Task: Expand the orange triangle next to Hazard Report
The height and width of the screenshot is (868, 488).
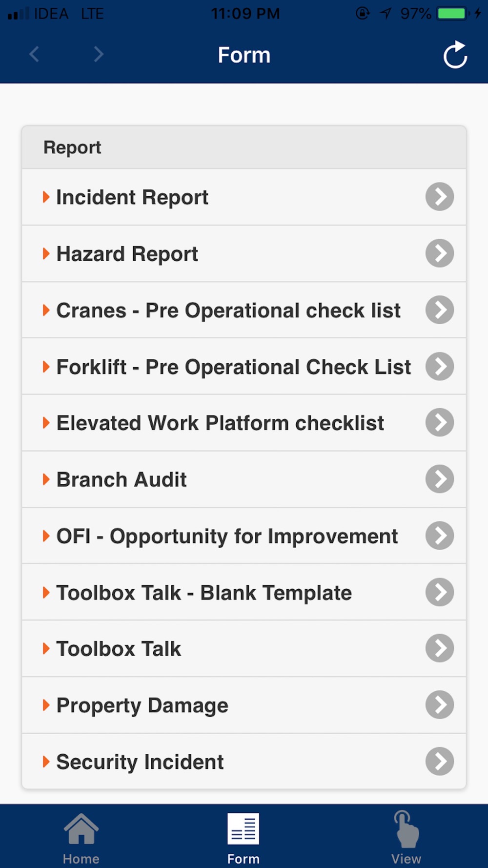Action: [x=46, y=253]
